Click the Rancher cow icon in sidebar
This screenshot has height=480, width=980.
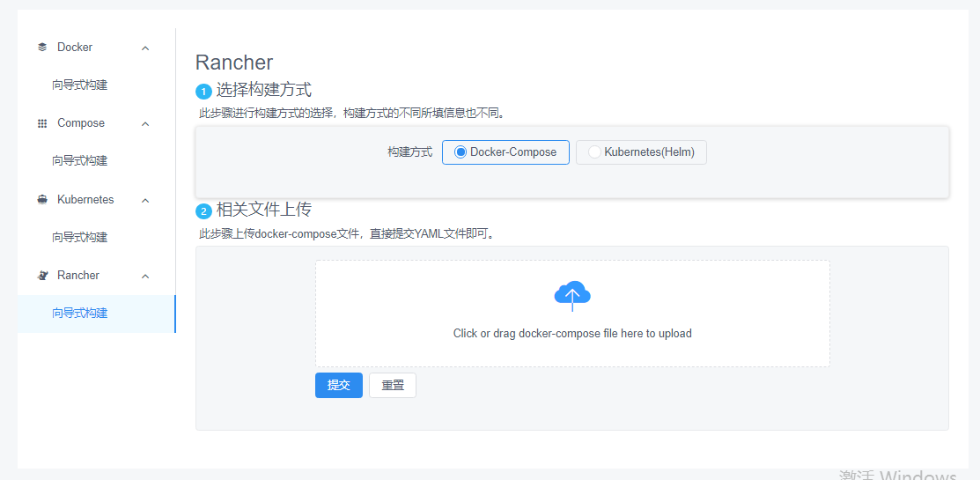(x=42, y=276)
